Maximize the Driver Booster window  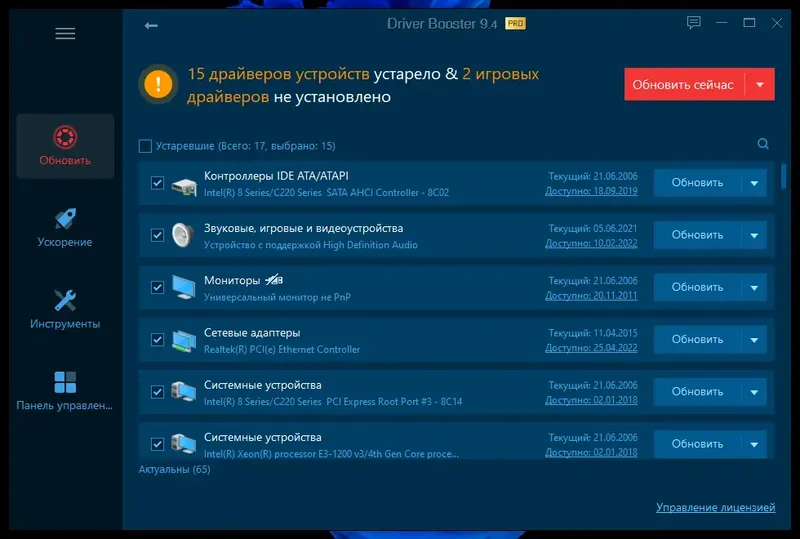tap(749, 22)
